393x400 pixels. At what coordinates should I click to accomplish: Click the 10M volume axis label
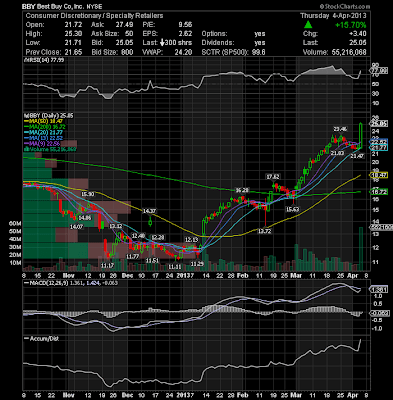16,263
